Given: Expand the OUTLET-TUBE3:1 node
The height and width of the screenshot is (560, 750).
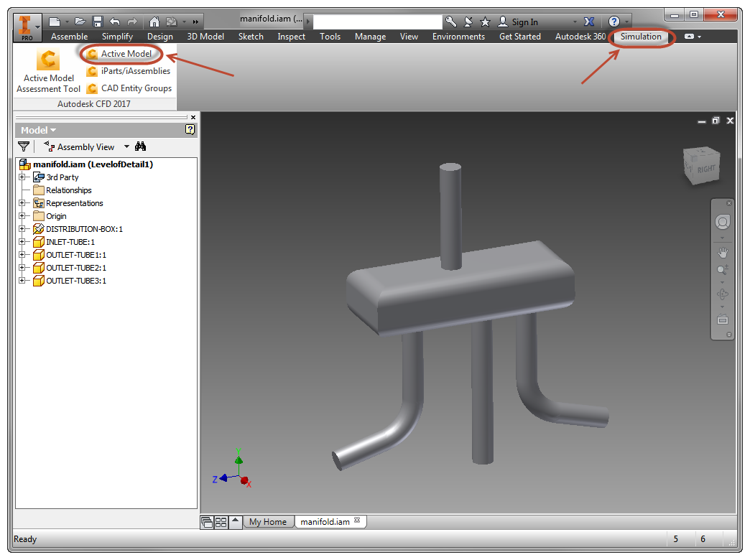Looking at the screenshot, I should point(22,280).
